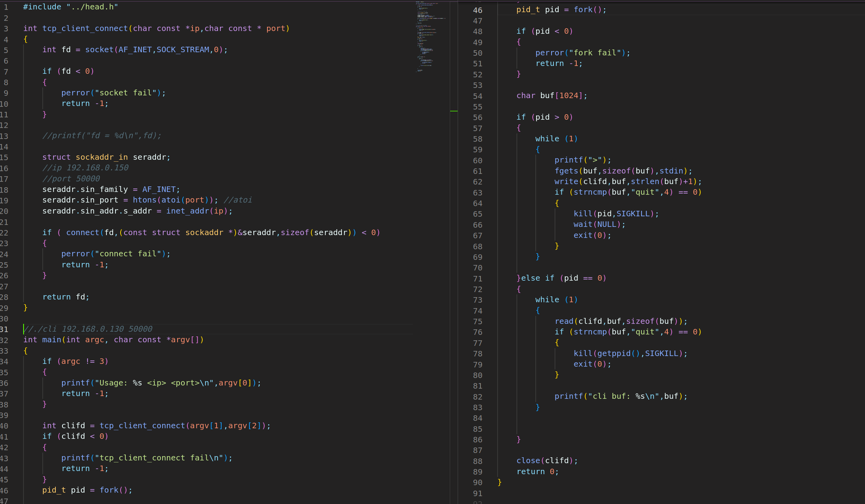This screenshot has width=865, height=504.
Task: Click line number 46 in right editor
Action: 477,10
